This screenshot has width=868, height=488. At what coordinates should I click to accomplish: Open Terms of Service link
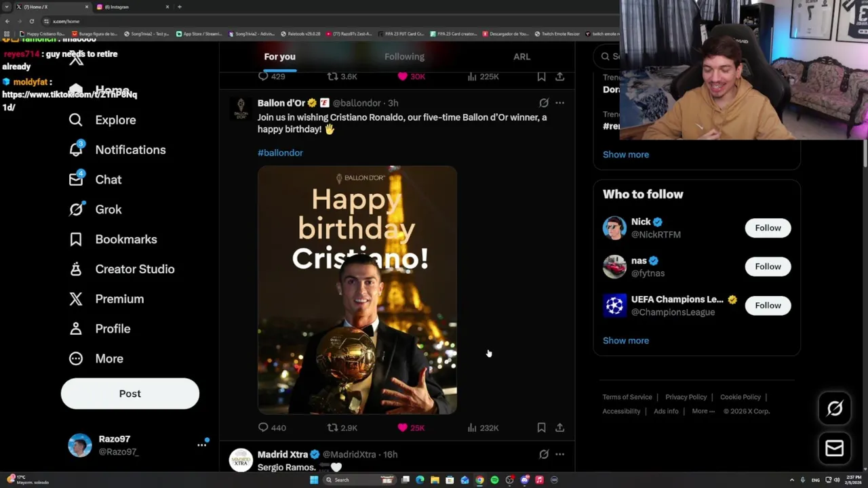[627, 397]
